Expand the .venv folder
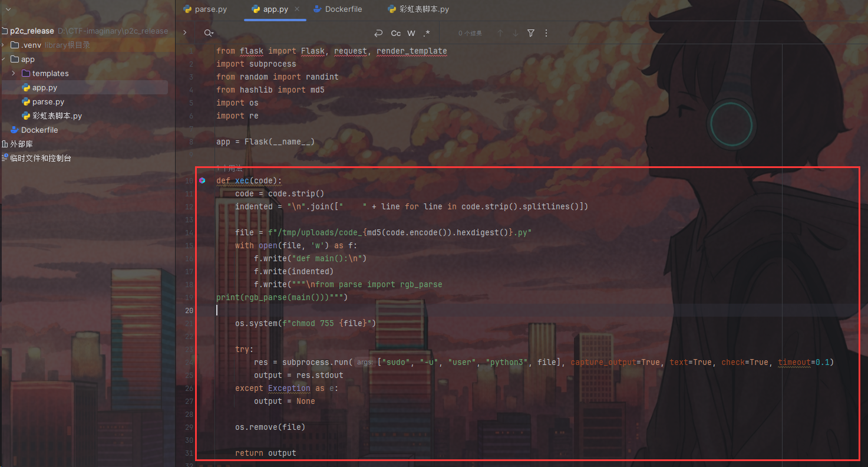Screen dimensions: 868x467 coord(3,45)
